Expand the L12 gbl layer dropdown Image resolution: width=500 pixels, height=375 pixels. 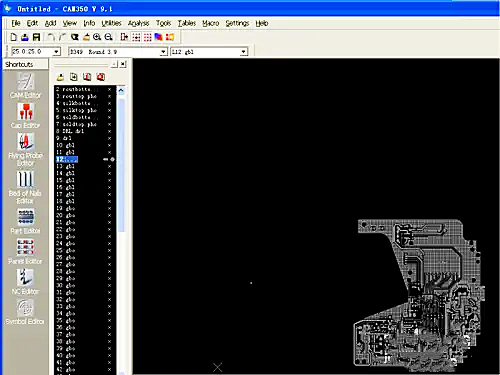point(244,52)
